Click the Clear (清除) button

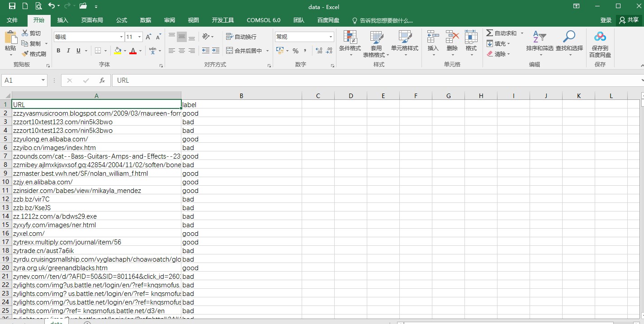498,54
